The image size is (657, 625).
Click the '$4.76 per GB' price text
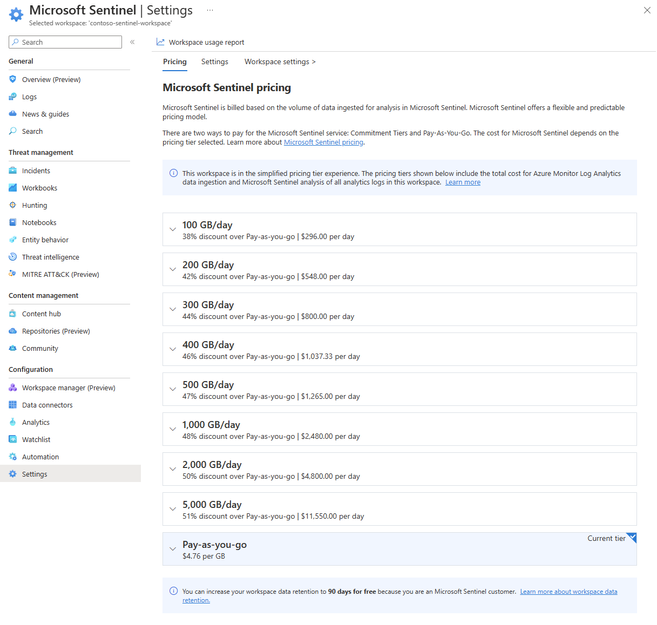click(204, 556)
